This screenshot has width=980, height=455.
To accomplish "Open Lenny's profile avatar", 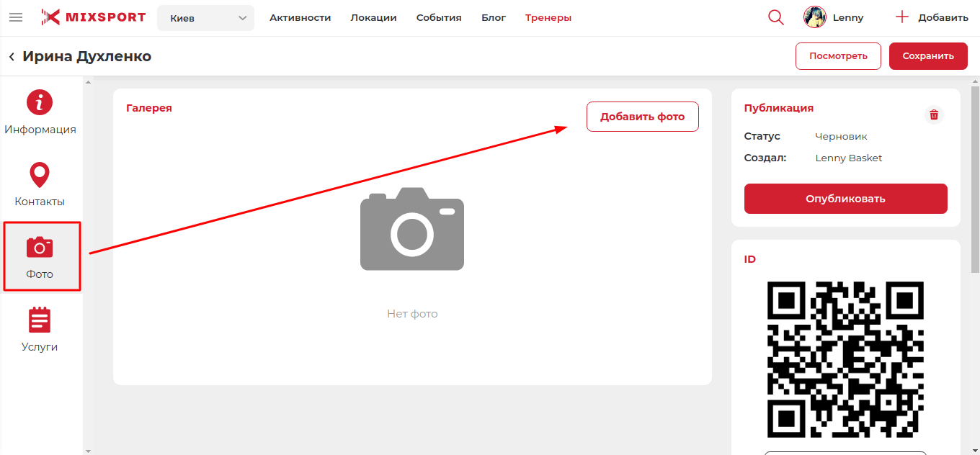I will [815, 17].
